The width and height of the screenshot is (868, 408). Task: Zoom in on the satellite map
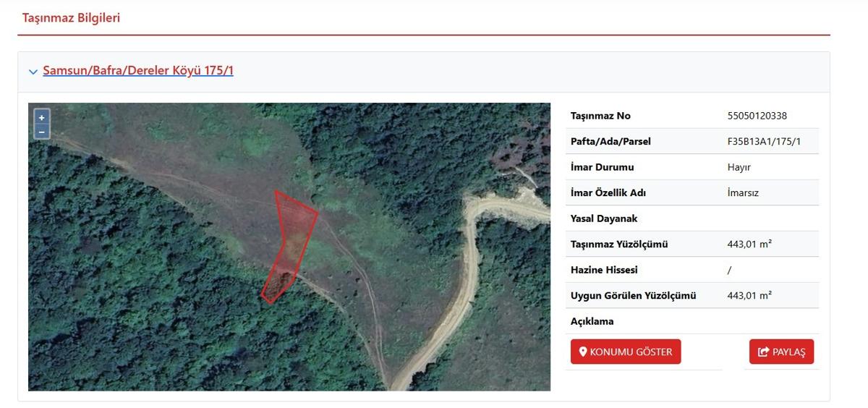(42, 118)
